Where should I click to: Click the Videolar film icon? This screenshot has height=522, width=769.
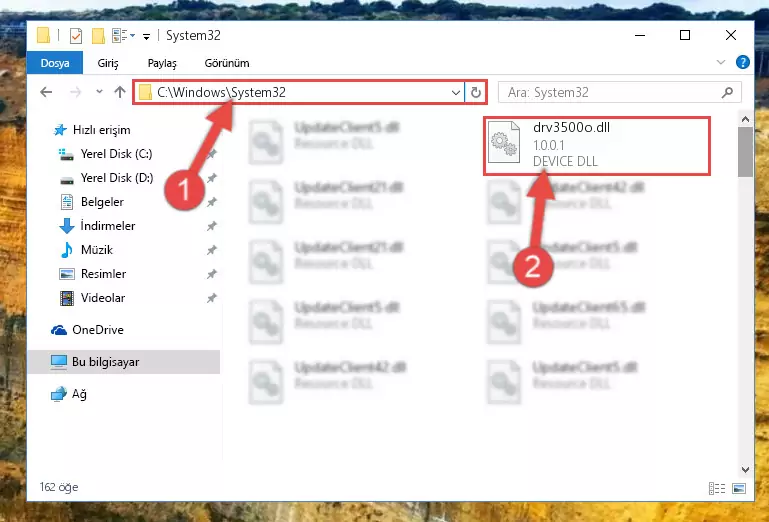pyautogui.click(x=67, y=298)
